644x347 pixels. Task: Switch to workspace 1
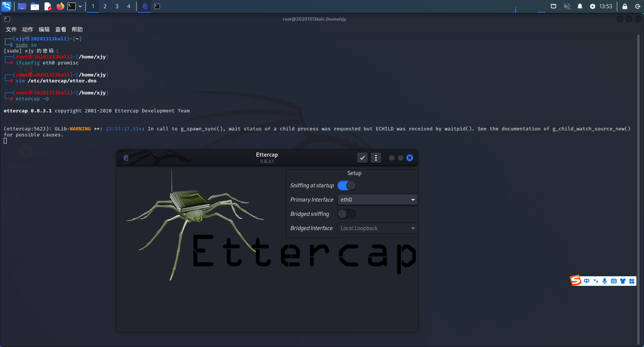pyautogui.click(x=93, y=6)
